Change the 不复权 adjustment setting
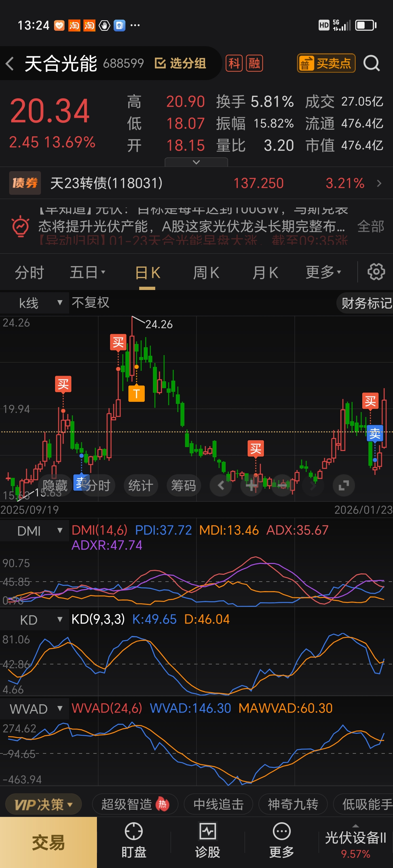This screenshot has width=393, height=868. coord(90,302)
